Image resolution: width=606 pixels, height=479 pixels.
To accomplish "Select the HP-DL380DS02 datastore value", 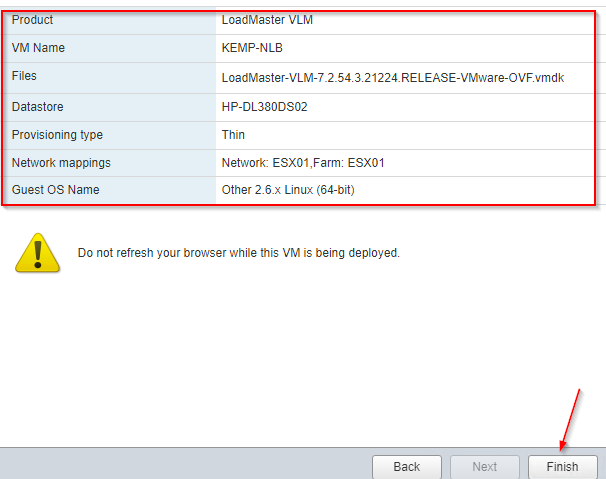I will [x=264, y=107].
